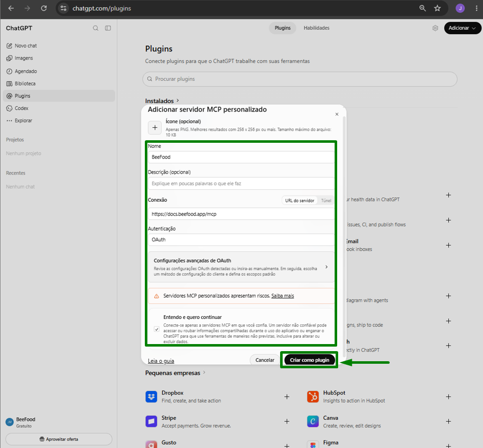This screenshot has height=448, width=483.
Task: Close the MCP server dialog
Action: pyautogui.click(x=337, y=114)
